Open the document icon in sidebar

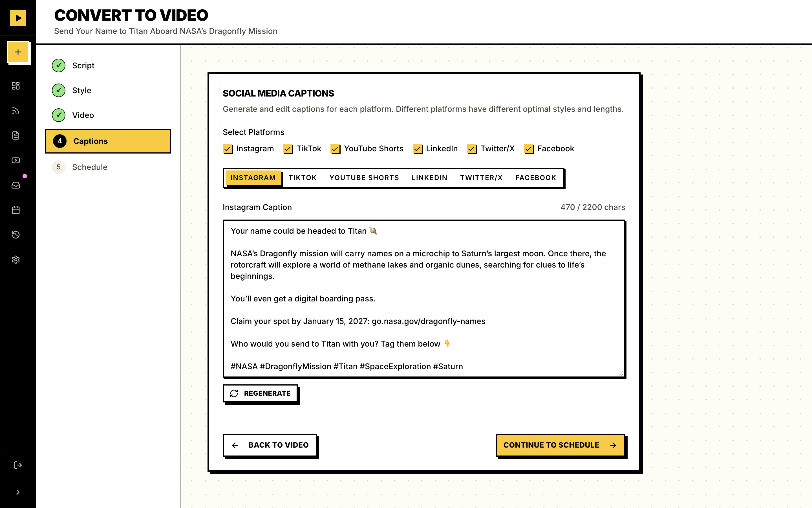[x=16, y=135]
